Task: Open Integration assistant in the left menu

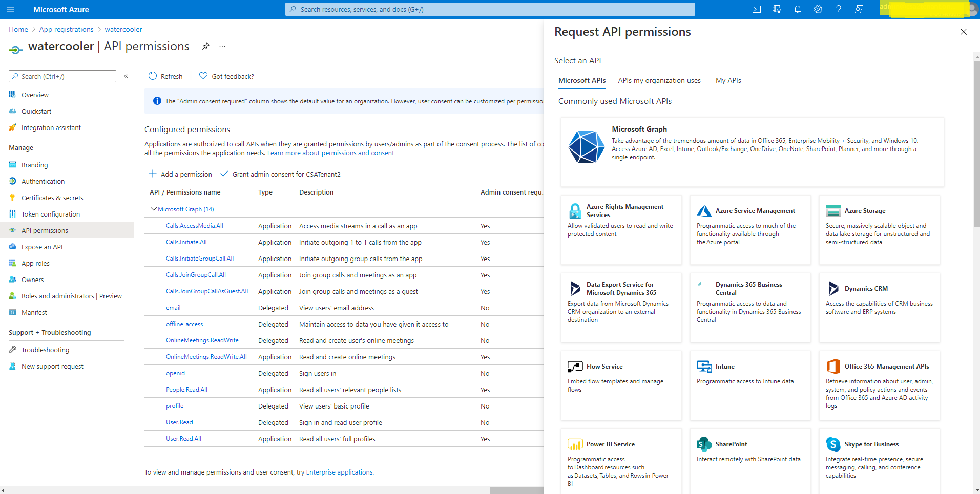Action: tap(51, 127)
